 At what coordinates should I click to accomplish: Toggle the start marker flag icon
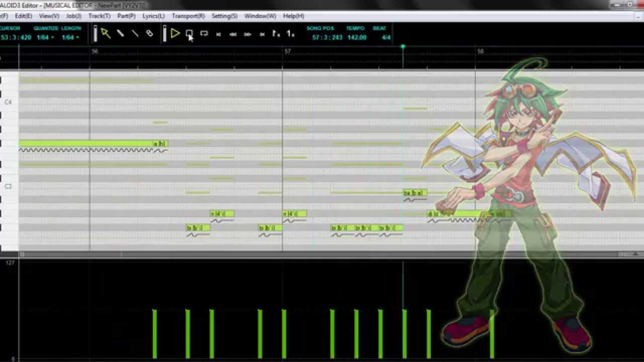pos(276,34)
